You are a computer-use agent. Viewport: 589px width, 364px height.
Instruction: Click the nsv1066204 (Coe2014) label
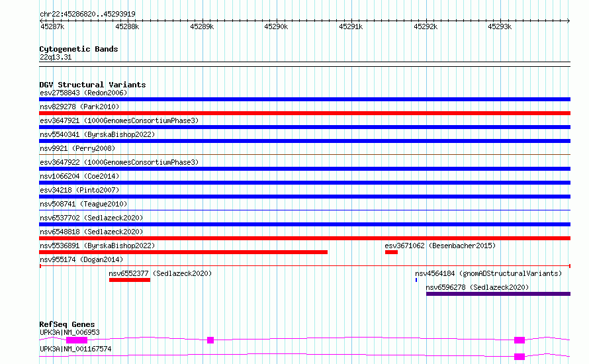pyautogui.click(x=79, y=176)
